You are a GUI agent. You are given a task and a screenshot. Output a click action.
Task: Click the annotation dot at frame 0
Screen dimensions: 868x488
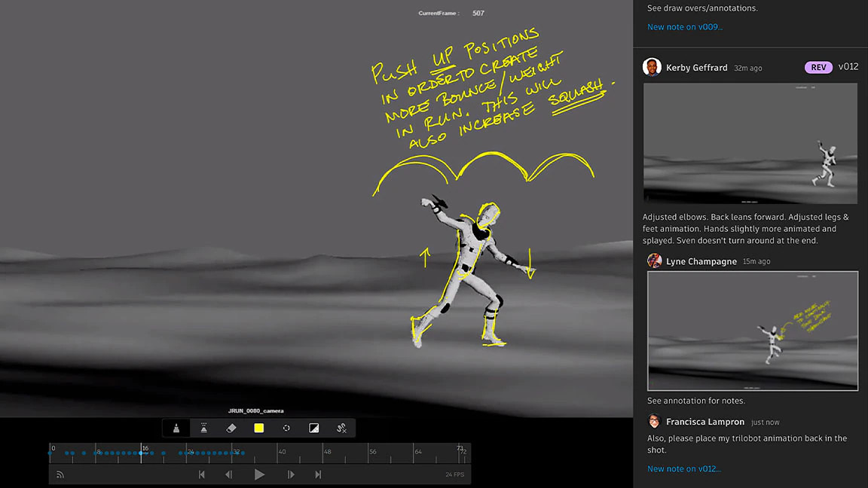coord(50,453)
